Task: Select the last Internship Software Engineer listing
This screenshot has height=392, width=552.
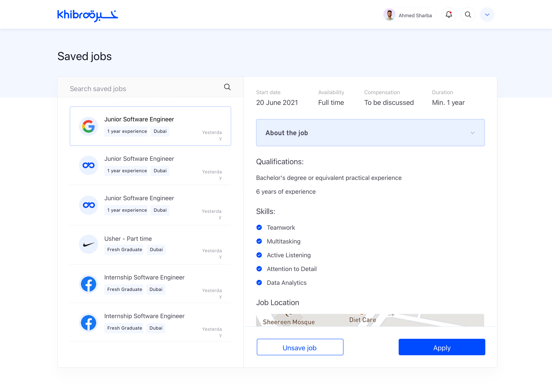Action: pos(144,316)
